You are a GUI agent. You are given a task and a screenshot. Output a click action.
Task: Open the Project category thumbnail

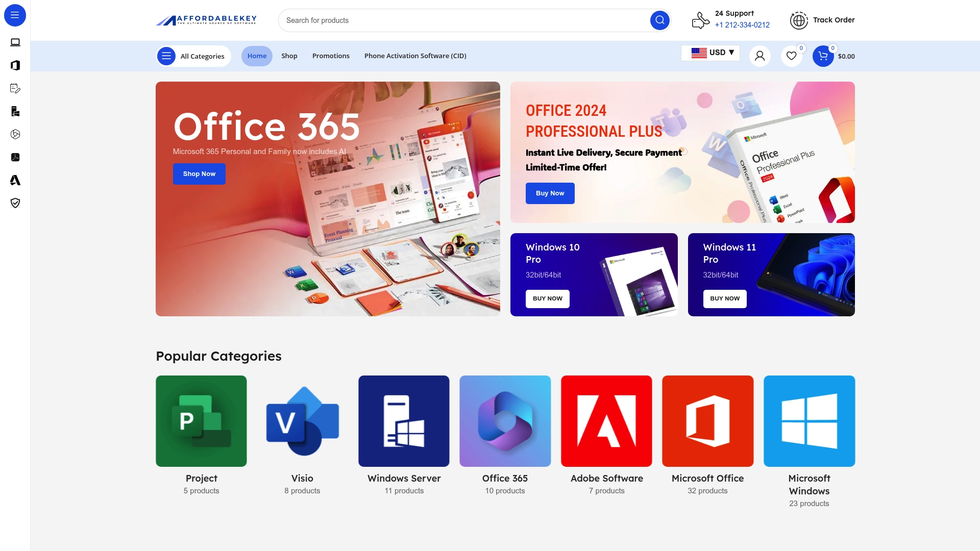(201, 421)
